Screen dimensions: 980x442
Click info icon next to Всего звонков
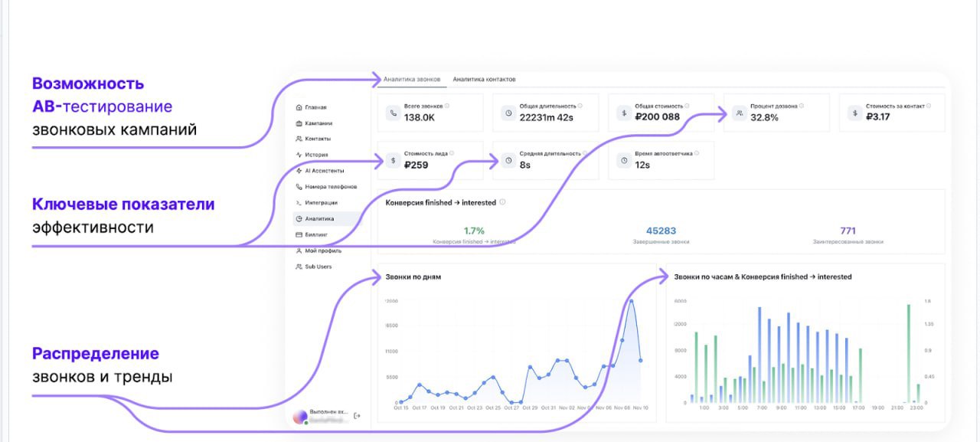click(447, 106)
